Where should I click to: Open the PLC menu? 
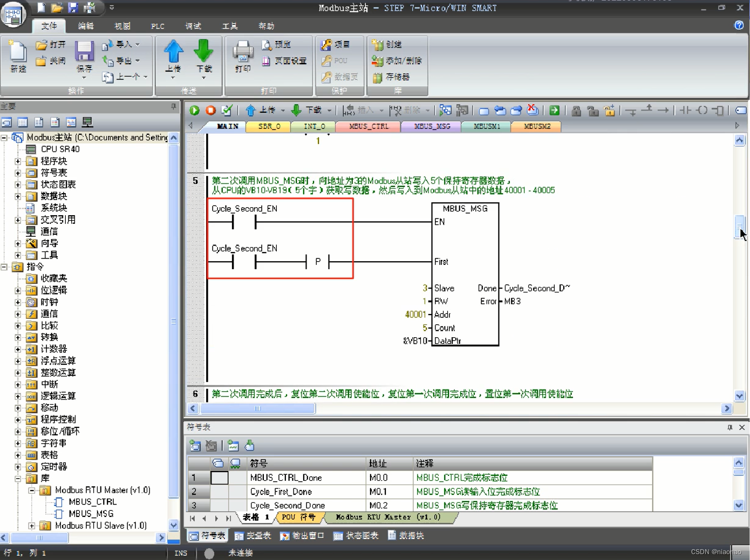pos(157,25)
